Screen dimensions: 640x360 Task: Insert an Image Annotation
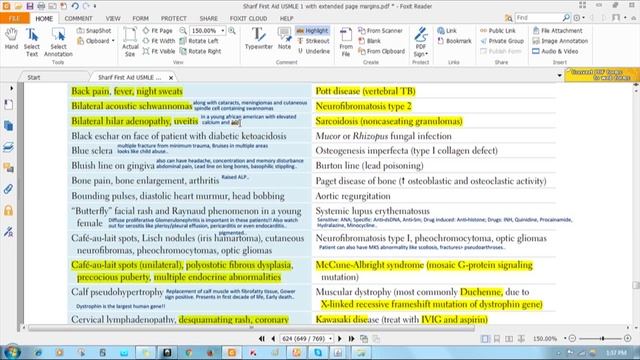pos(560,41)
